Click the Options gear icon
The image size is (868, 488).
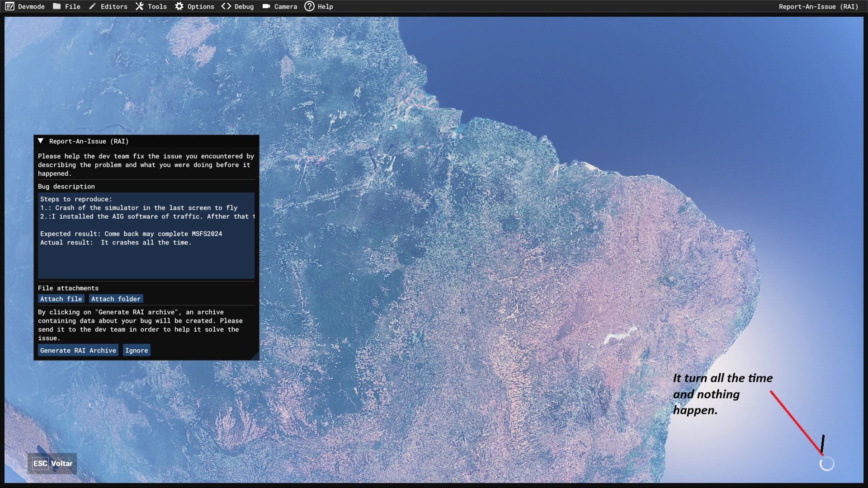point(179,6)
